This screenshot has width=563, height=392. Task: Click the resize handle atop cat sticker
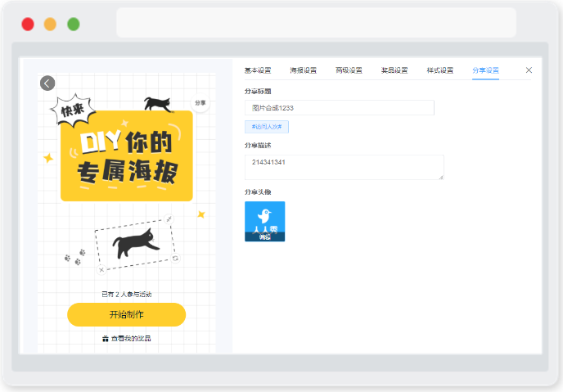[169, 219]
